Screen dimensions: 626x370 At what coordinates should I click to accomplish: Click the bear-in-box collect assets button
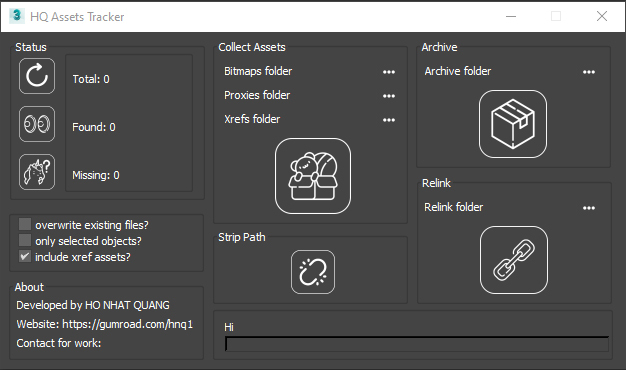(x=313, y=176)
